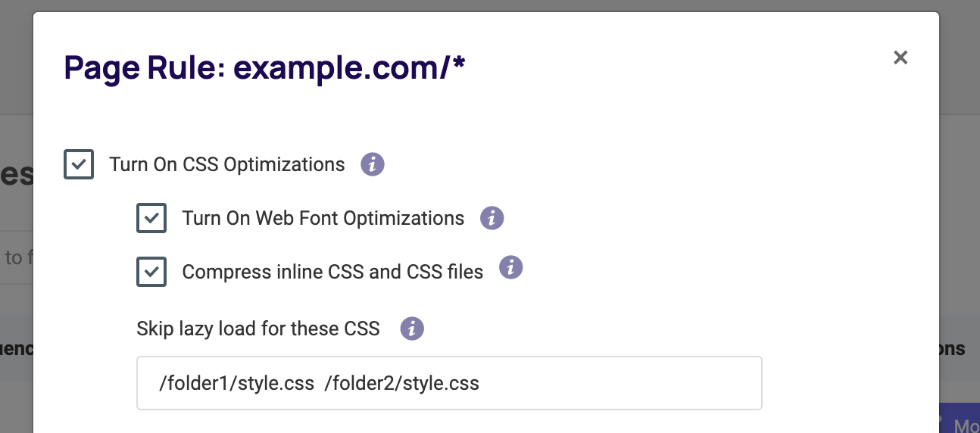Click info icon next to Skip lazy load
This screenshot has height=433, width=980.
412,329
